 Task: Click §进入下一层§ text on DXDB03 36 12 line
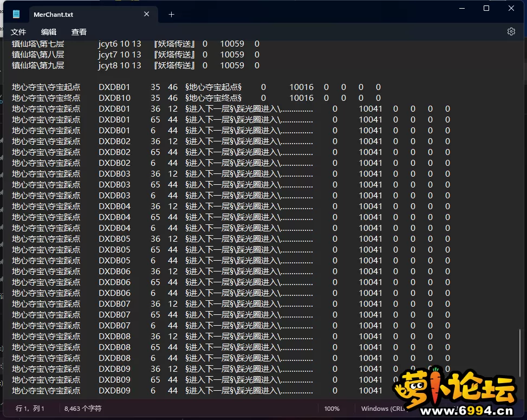tap(209, 174)
